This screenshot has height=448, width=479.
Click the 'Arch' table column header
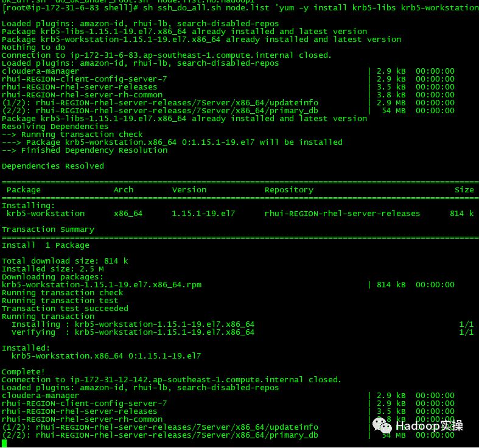124,190
